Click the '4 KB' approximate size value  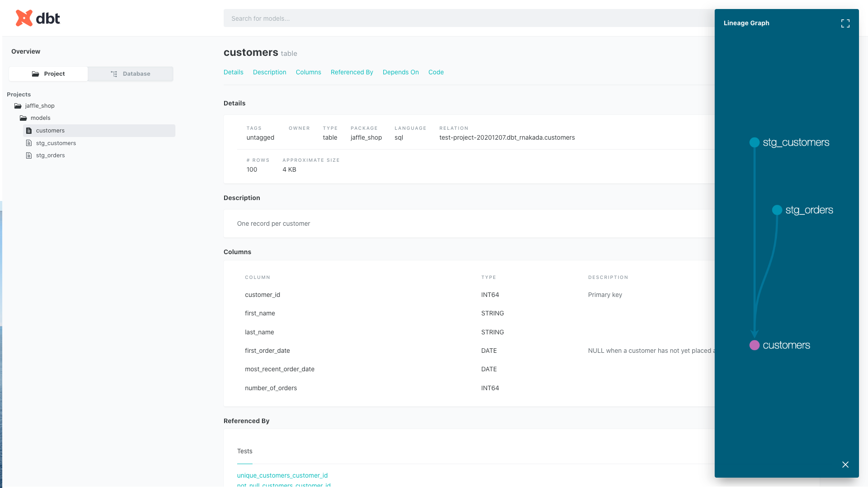289,169
